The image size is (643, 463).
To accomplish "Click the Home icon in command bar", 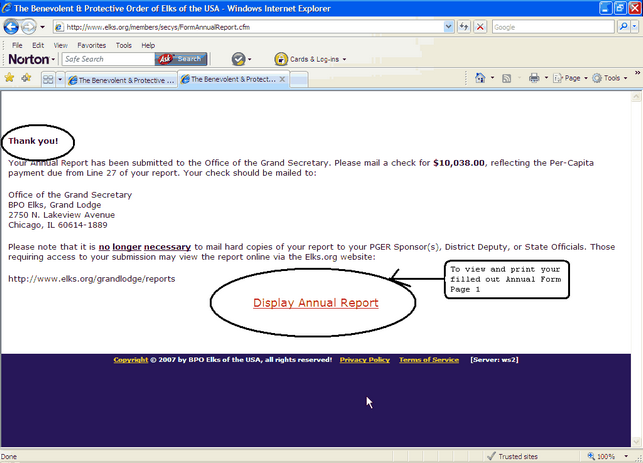I will coord(481,78).
